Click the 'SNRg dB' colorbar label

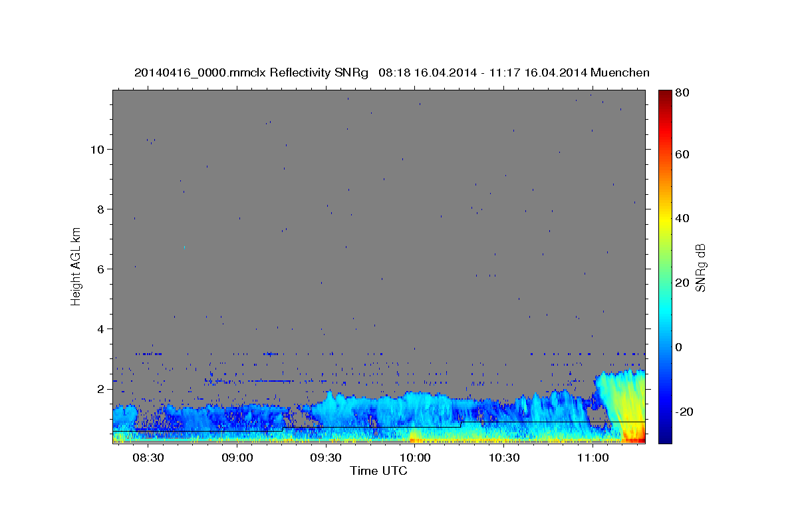pyautogui.click(x=700, y=268)
